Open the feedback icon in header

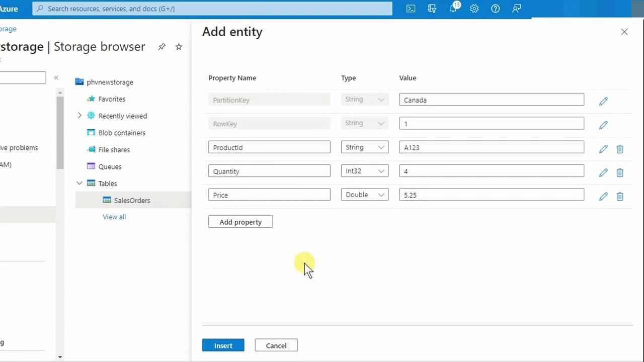click(516, 9)
